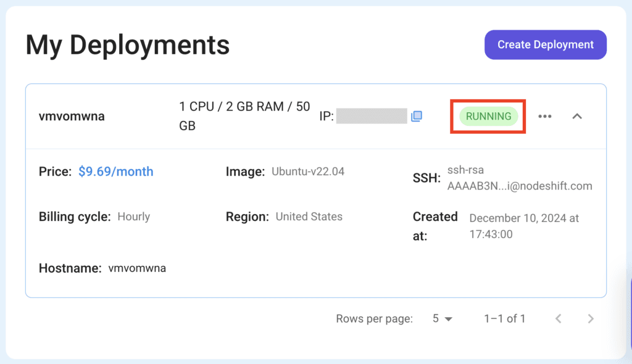632x364 pixels.
Task: Click the RUNNING status badge
Action: click(x=488, y=116)
